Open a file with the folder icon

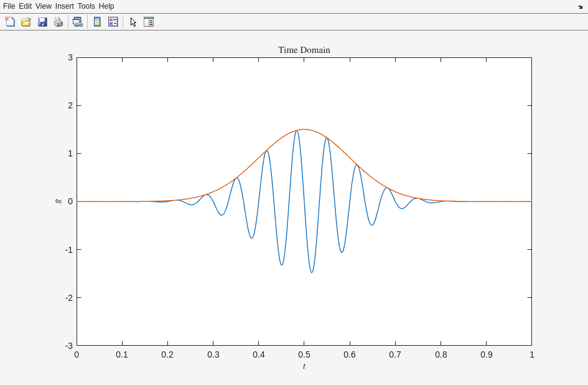pyautogui.click(x=26, y=22)
